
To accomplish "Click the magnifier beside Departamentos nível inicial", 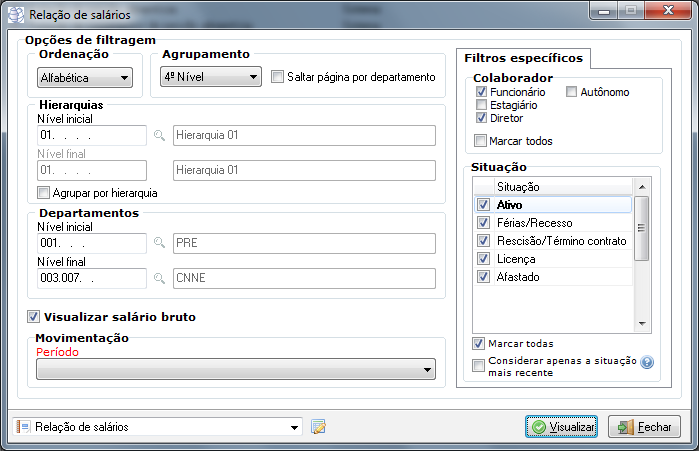I will [159, 243].
